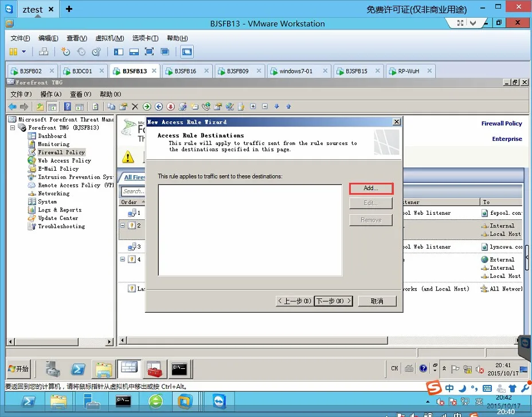The height and width of the screenshot is (417, 532).
Task: Switch to the RP-WuH VM tab
Action: 409,71
